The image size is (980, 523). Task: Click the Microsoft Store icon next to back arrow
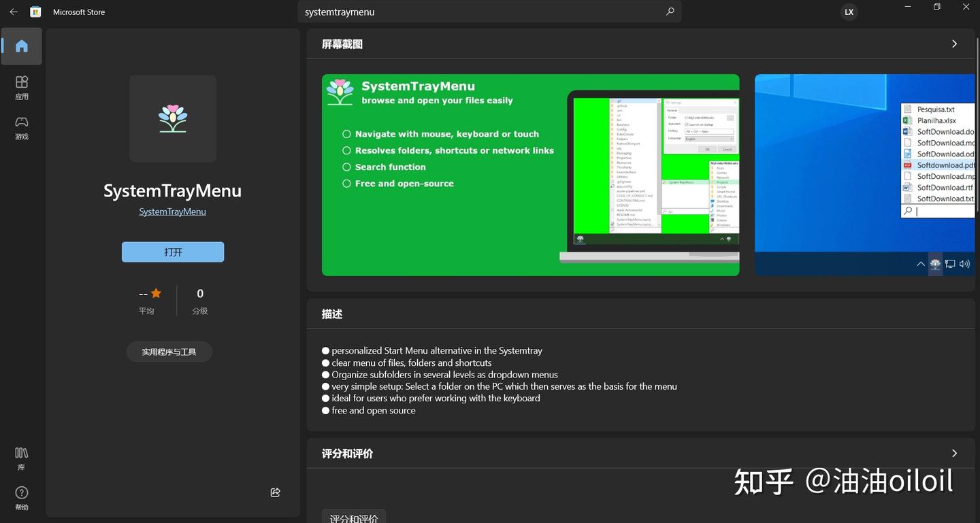click(35, 12)
